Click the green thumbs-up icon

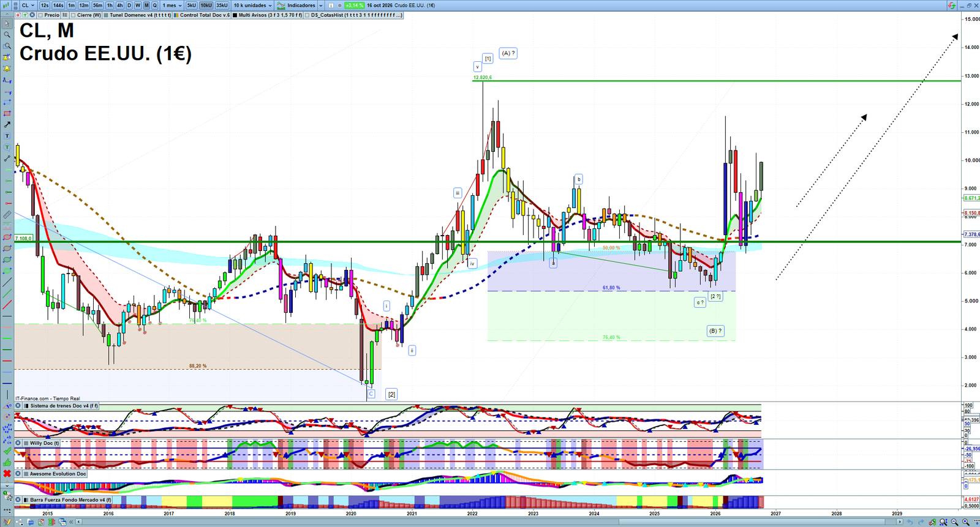(7, 462)
